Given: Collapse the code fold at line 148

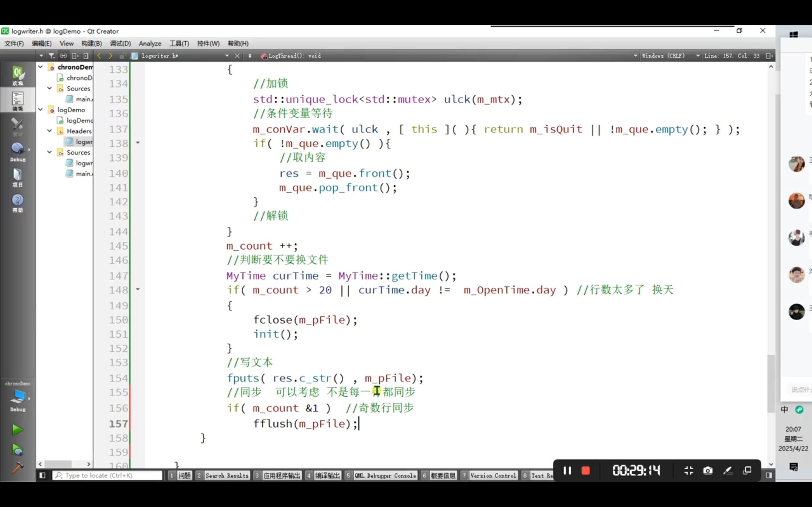Looking at the screenshot, I should coord(138,289).
